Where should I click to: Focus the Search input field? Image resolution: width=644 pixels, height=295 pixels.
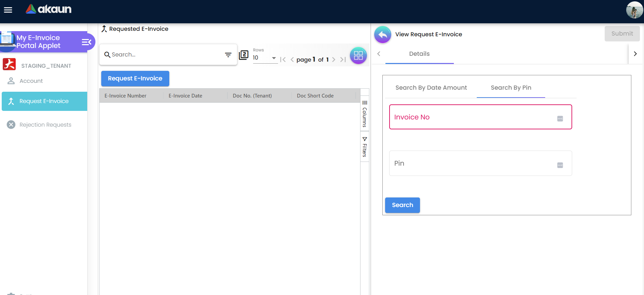(x=167, y=55)
